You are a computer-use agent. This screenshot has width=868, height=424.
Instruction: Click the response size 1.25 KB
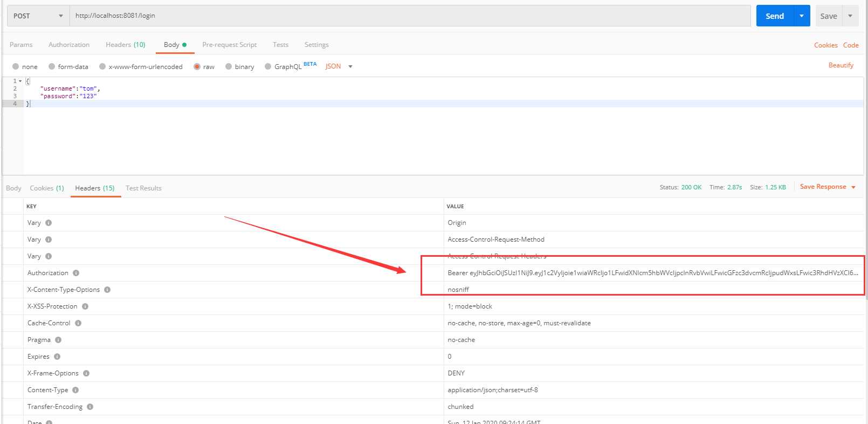click(x=775, y=187)
